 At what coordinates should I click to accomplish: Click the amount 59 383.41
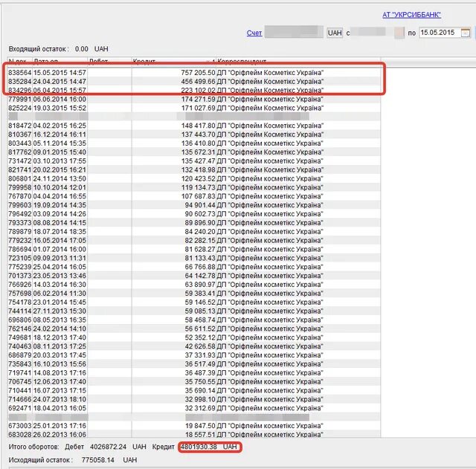pos(200,294)
